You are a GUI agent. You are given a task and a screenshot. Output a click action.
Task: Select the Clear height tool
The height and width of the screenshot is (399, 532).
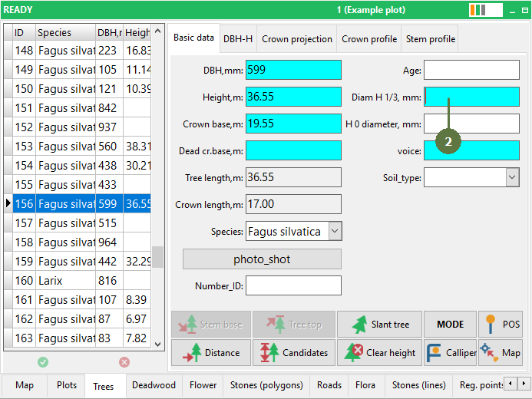pos(379,352)
